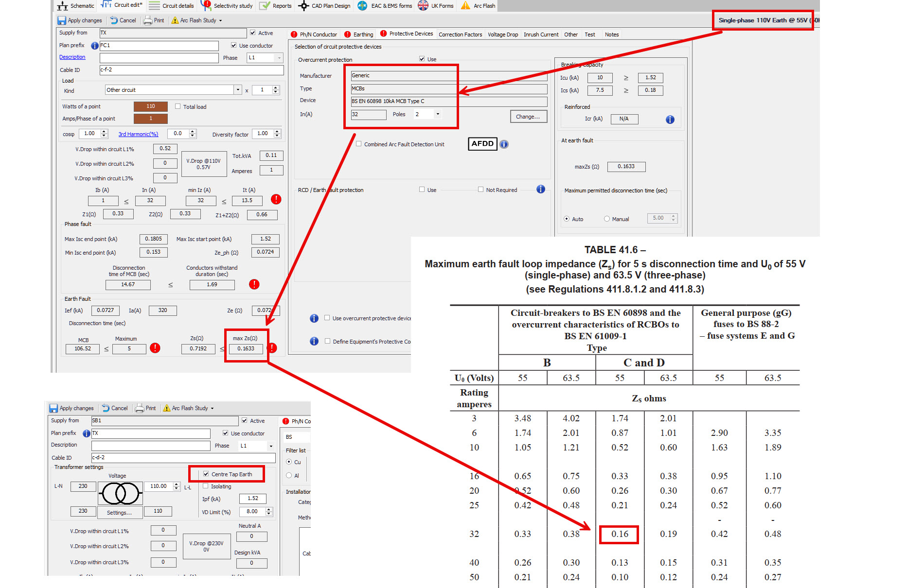Enable Combined Arc Fault Detection Unit

[x=359, y=144]
